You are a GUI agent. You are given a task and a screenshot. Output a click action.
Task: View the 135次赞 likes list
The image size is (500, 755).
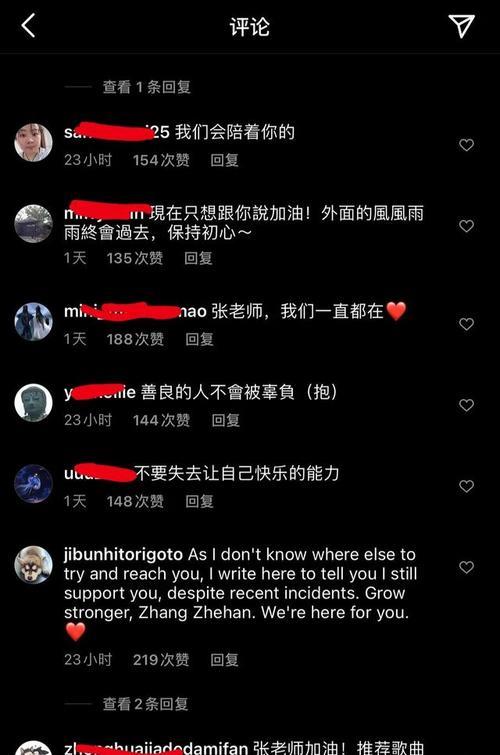(135, 258)
